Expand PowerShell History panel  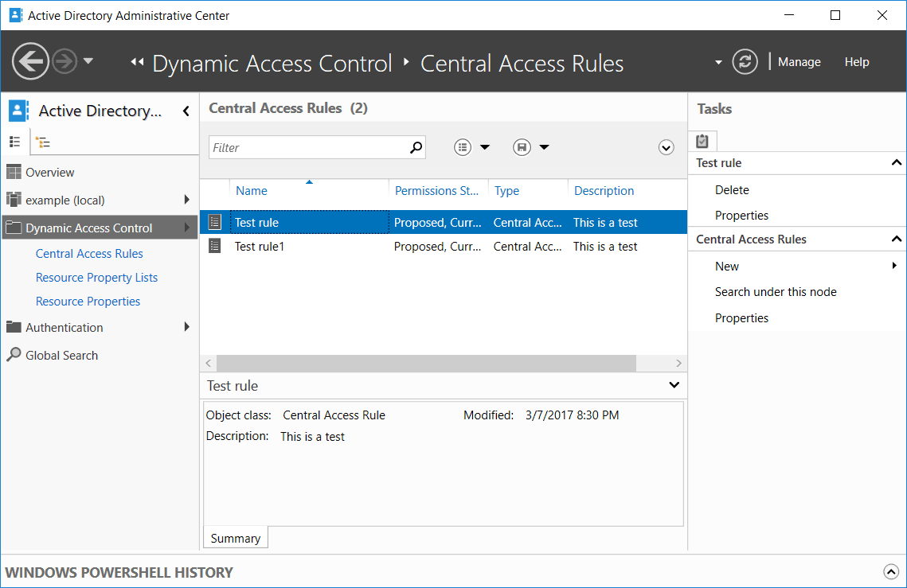coord(891,572)
